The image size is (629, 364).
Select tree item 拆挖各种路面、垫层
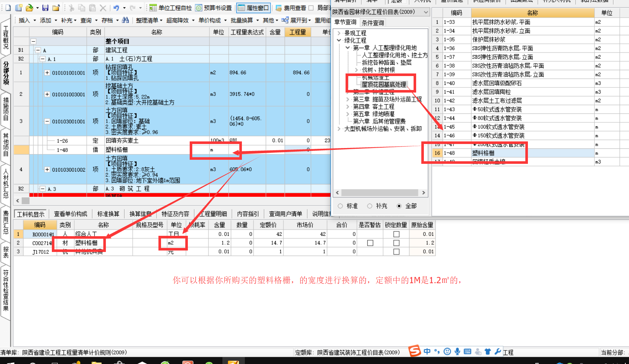pyautogui.click(x=387, y=62)
